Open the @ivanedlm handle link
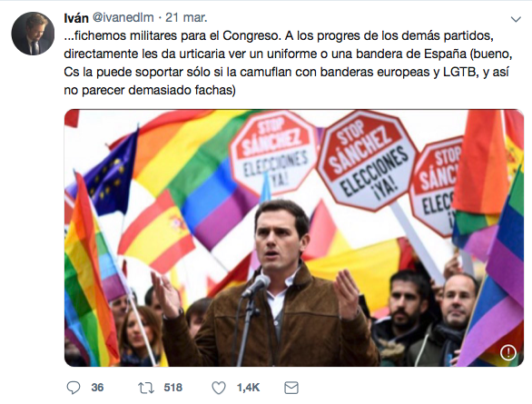532x404 pixels. tap(123, 17)
